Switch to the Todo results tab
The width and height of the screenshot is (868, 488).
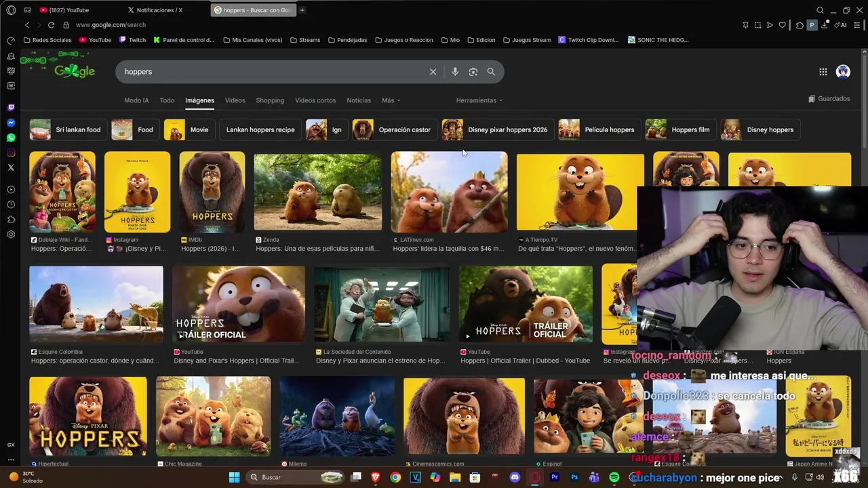167,100
